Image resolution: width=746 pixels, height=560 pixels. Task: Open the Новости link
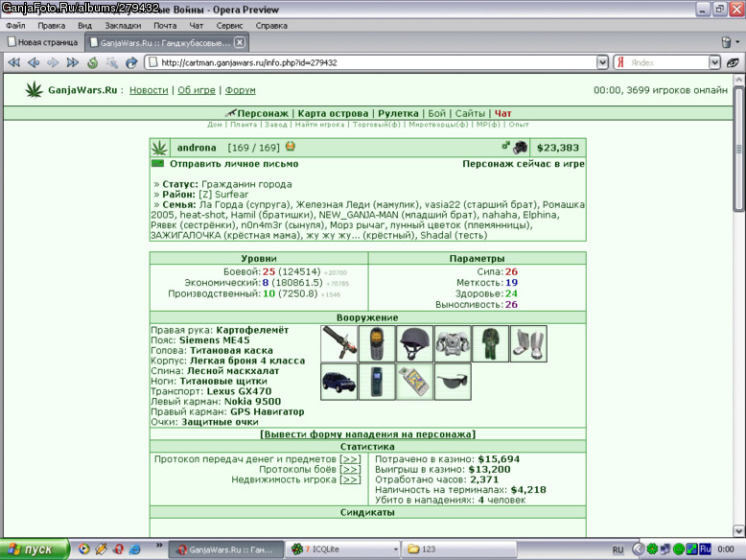(x=149, y=90)
